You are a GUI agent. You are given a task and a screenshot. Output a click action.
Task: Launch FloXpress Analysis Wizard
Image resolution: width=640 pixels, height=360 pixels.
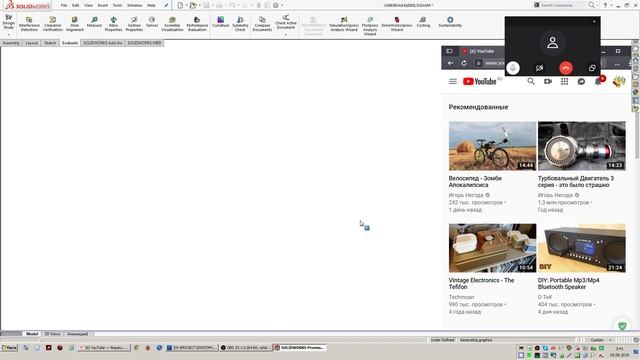coord(370,26)
